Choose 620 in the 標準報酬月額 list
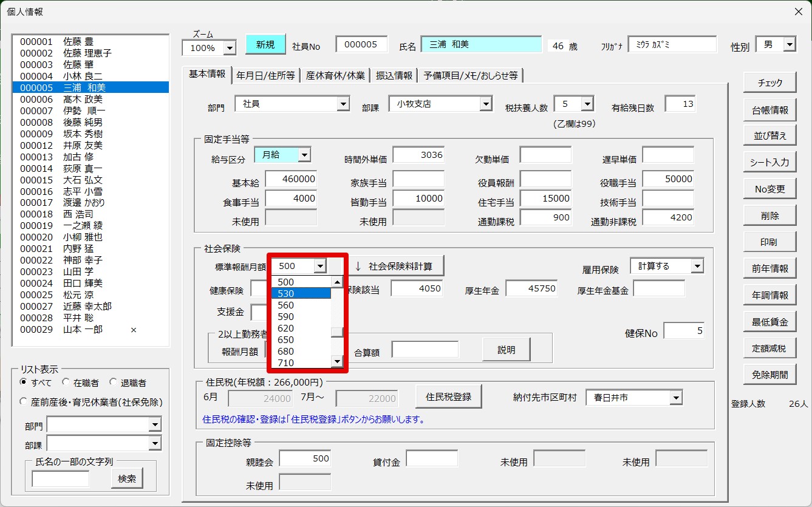 (x=301, y=328)
